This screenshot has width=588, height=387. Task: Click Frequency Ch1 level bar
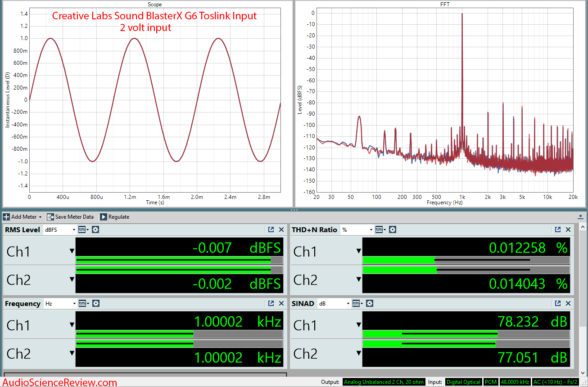[179, 333]
